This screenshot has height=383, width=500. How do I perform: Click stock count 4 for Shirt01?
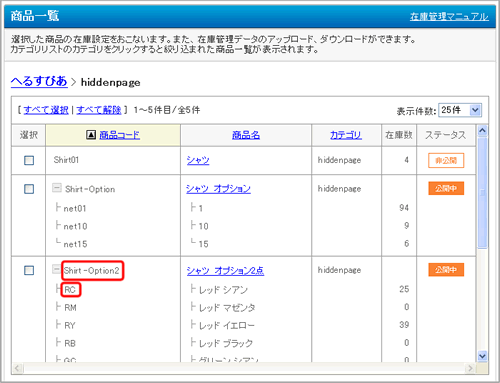[x=407, y=160]
